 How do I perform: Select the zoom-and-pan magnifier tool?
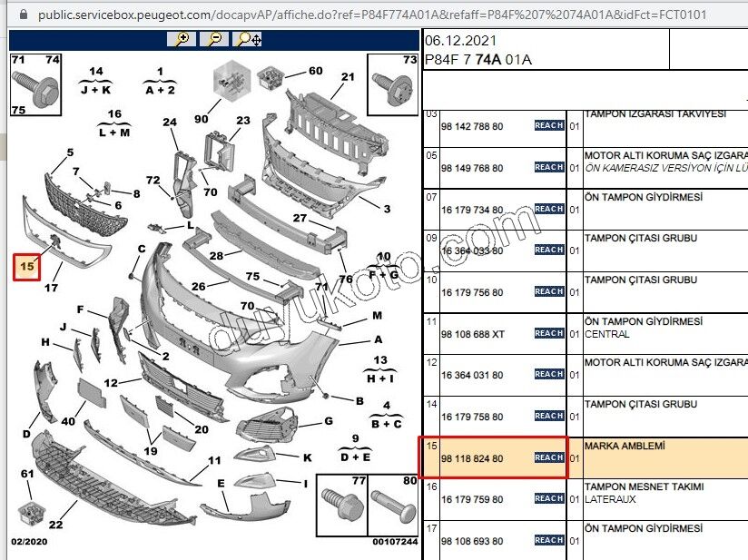248,39
